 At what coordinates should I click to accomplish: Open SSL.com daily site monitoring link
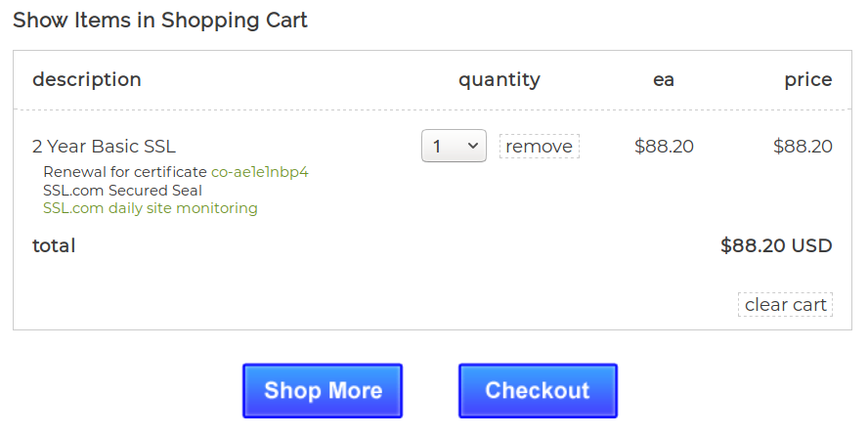coord(151,208)
